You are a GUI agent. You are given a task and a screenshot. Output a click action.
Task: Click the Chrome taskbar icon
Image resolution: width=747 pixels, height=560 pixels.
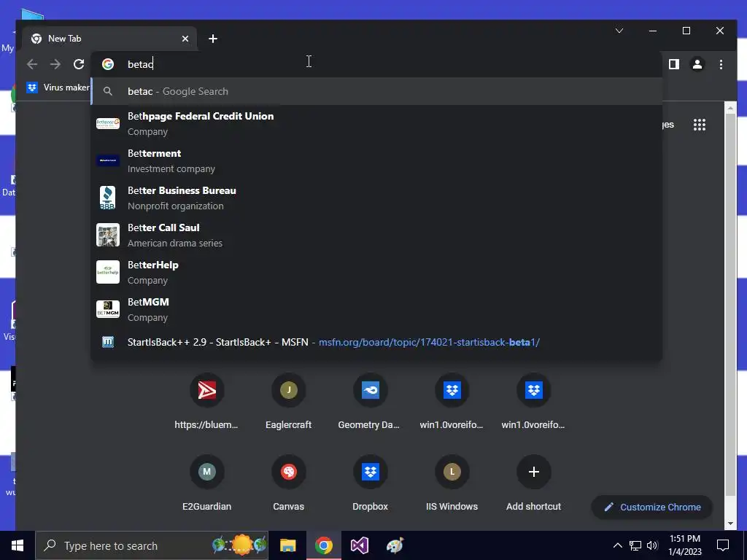[323, 545]
